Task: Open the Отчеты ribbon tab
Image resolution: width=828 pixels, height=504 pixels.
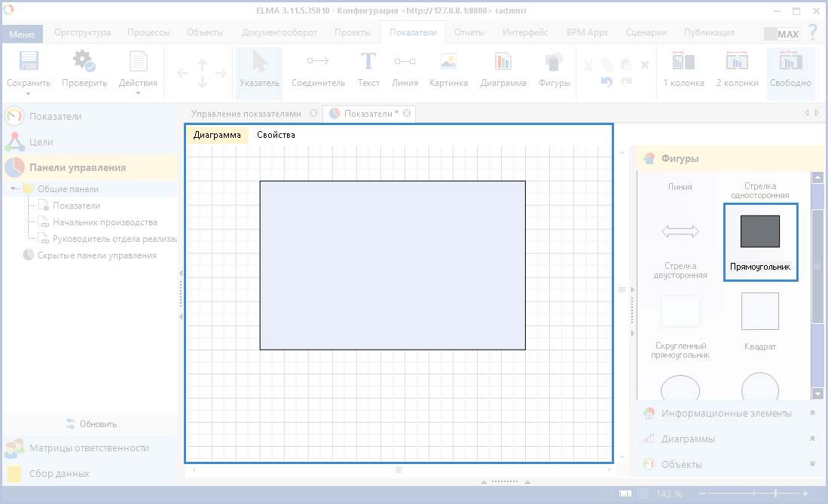Action: [x=469, y=32]
